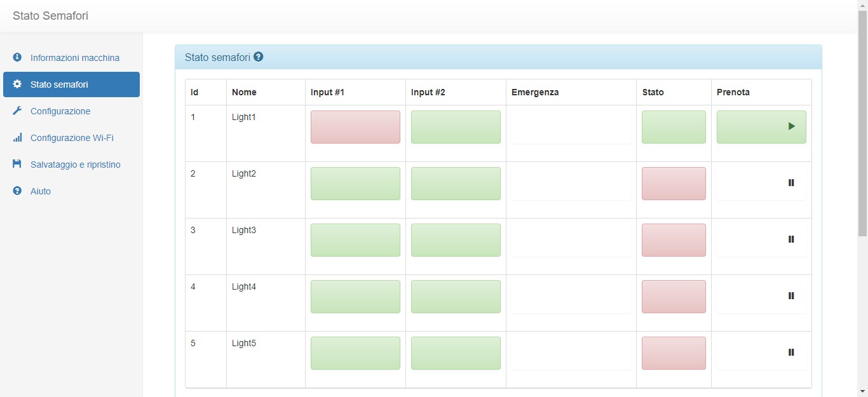Click the question mark icon next to Aiuto
The height and width of the screenshot is (397, 868).
pyautogui.click(x=17, y=191)
